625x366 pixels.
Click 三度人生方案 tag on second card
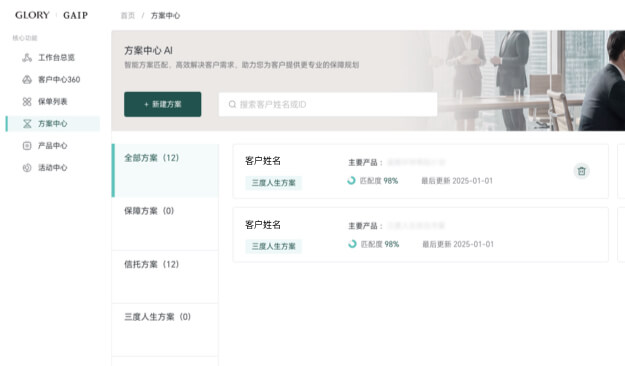(273, 246)
